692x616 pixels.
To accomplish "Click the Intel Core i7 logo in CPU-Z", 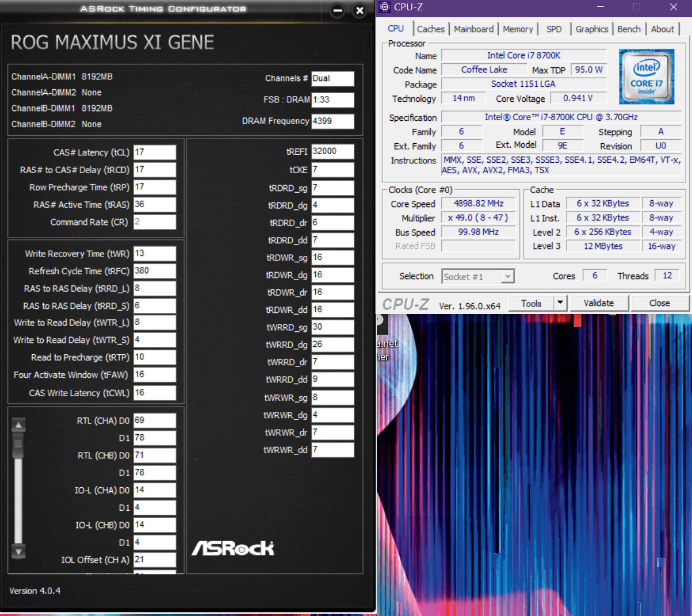I will click(647, 76).
